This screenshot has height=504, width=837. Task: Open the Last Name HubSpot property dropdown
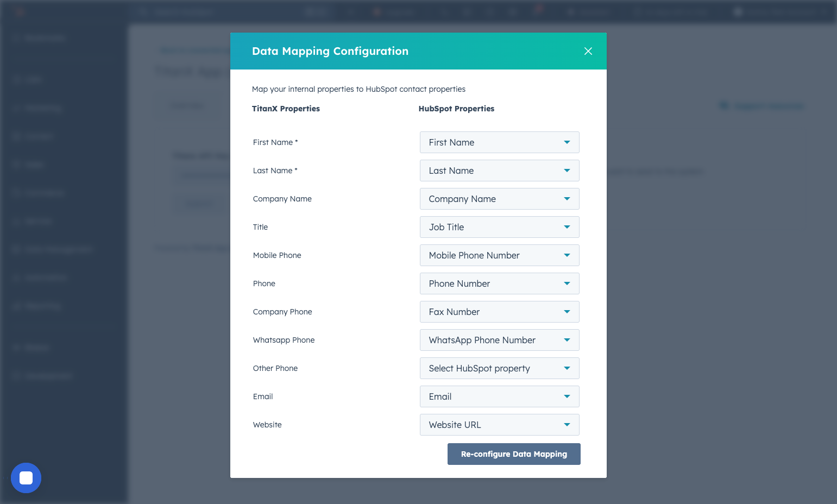(499, 171)
